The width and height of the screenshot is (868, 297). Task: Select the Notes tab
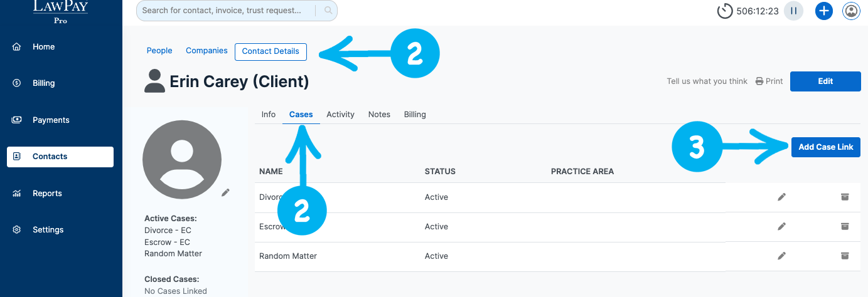tap(379, 115)
